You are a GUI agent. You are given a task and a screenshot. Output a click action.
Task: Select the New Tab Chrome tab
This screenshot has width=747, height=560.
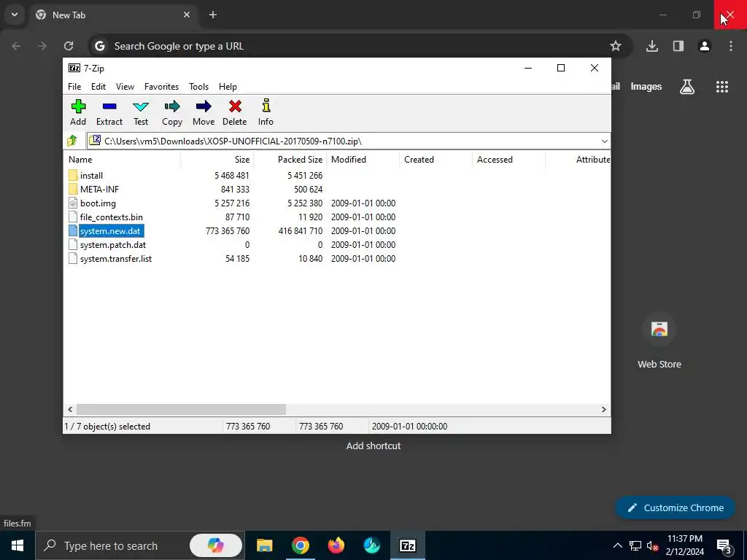pyautogui.click(x=115, y=15)
